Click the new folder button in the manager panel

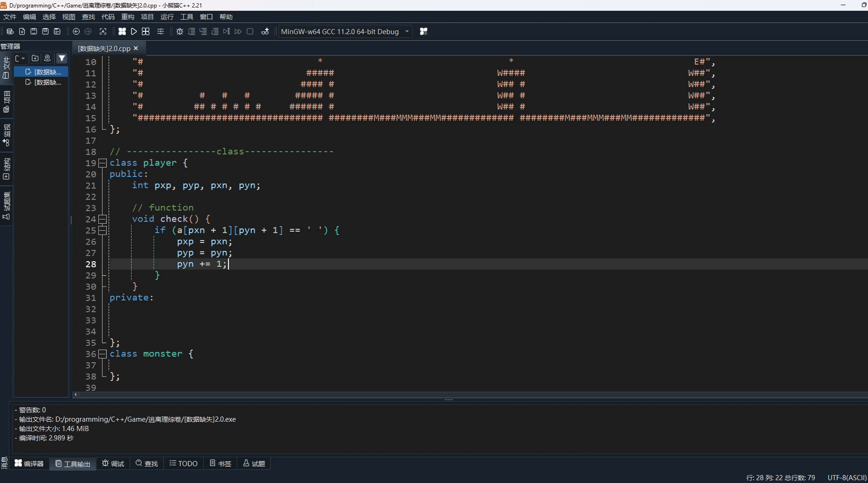[x=35, y=58]
